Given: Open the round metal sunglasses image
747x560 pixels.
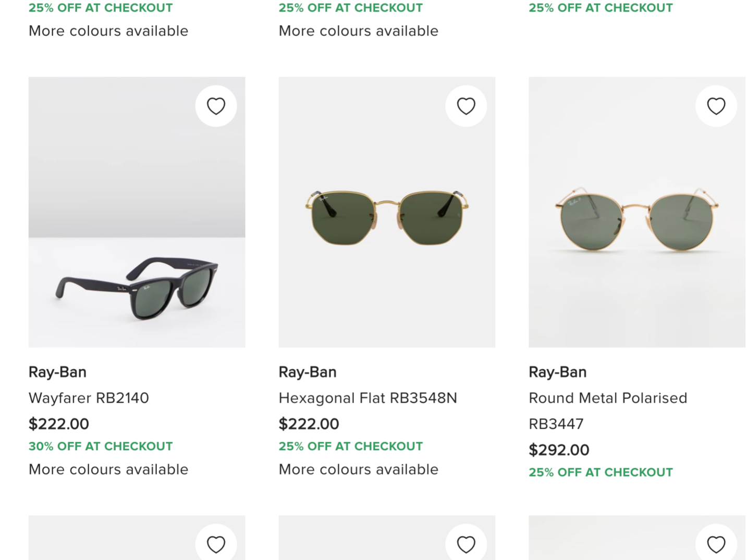Looking at the screenshot, I should (637, 212).
